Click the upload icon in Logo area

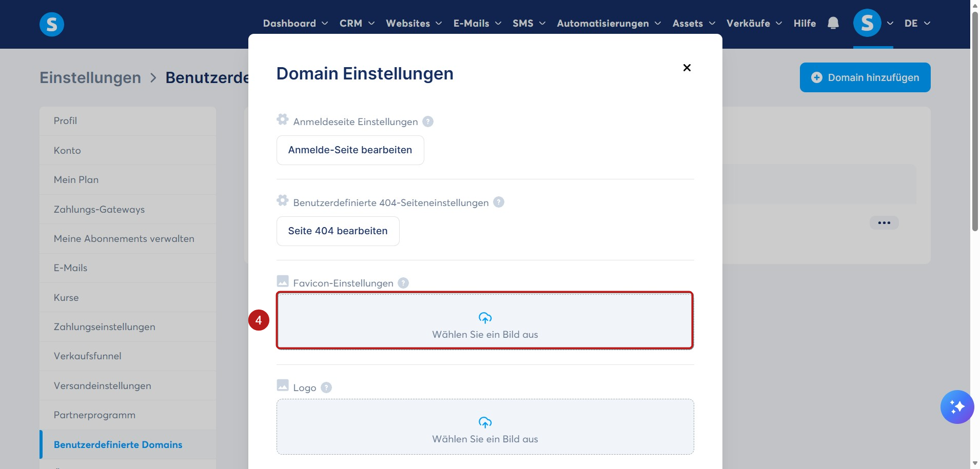[x=485, y=422]
